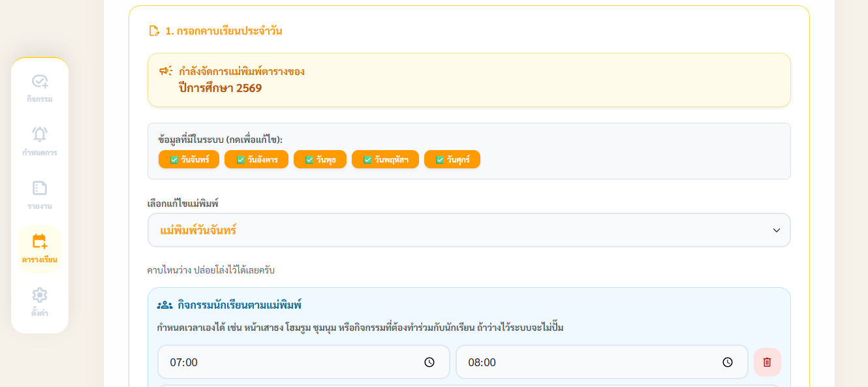868x387 pixels.
Task: Toggle the วันจันทร์ checked chip
Action: (x=189, y=159)
